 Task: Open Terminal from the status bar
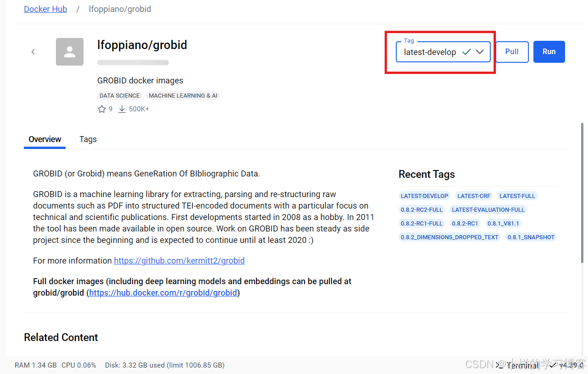tap(518, 365)
